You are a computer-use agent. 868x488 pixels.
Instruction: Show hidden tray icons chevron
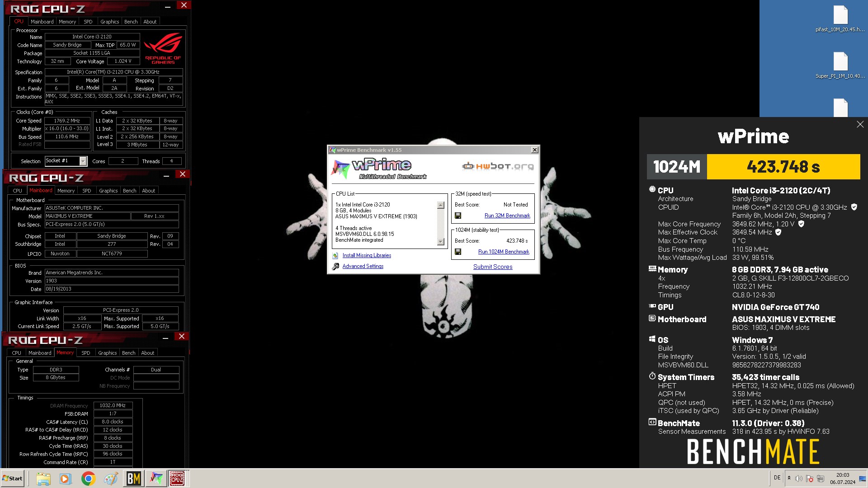[789, 478]
